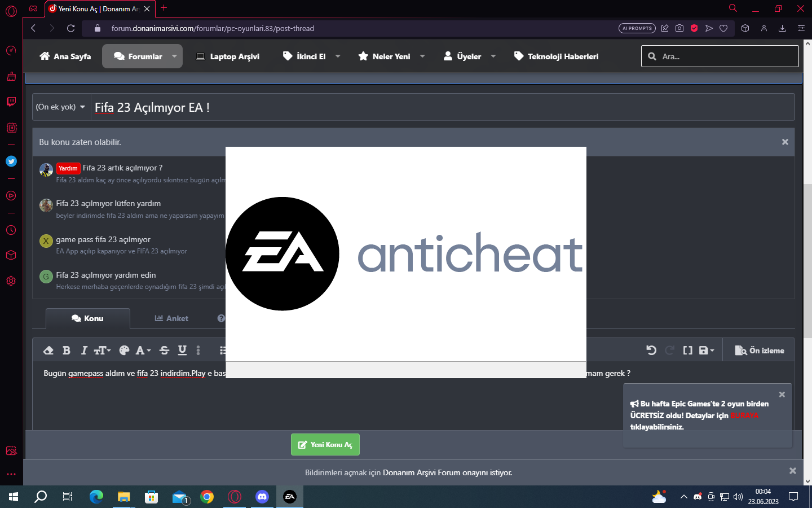Screen dimensions: 812x508
Task: Expand the Üyeler dropdown arrow
Action: pyautogui.click(x=493, y=56)
